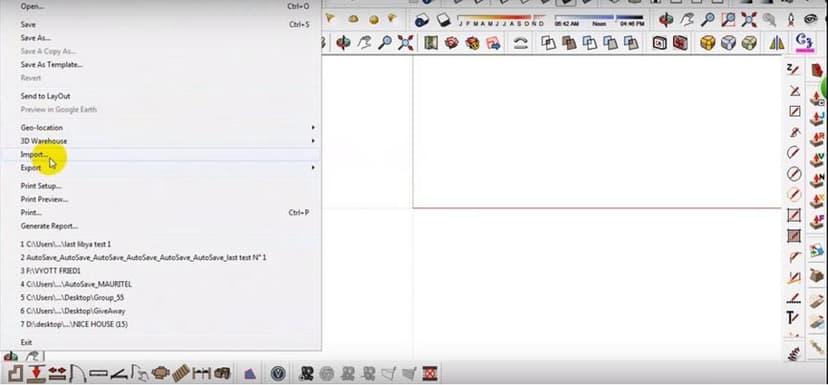The image size is (828, 385).
Task: Click the JointPushPull 'V' icon
Action: tap(817, 159)
